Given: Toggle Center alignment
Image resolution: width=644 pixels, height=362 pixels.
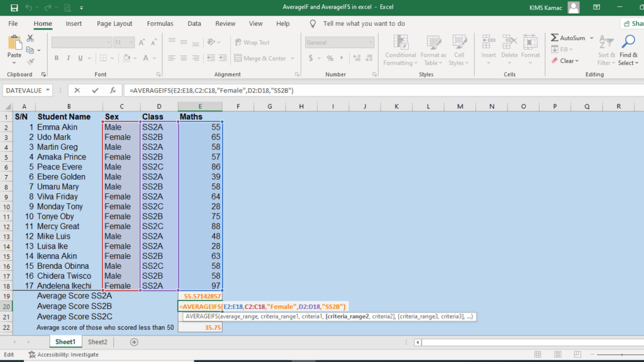Looking at the screenshot, I should pyautogui.click(x=184, y=58).
